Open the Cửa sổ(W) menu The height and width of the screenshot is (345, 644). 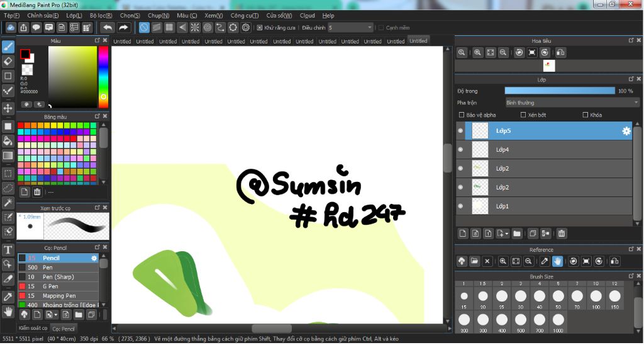point(279,16)
